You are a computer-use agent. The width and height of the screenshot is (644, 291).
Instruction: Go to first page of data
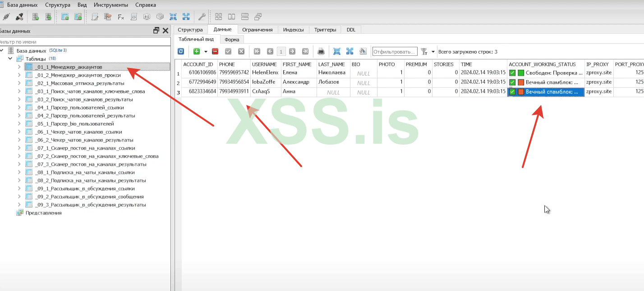[257, 51]
